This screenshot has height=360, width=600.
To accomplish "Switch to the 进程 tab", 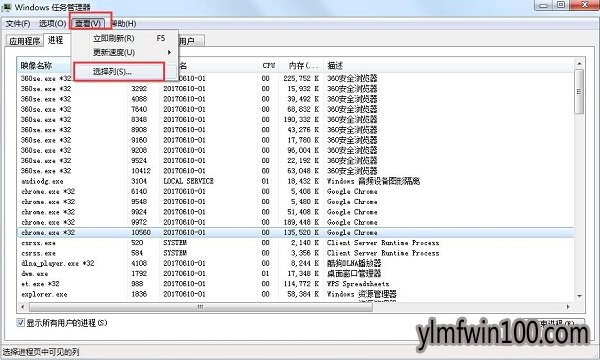I will (56, 40).
